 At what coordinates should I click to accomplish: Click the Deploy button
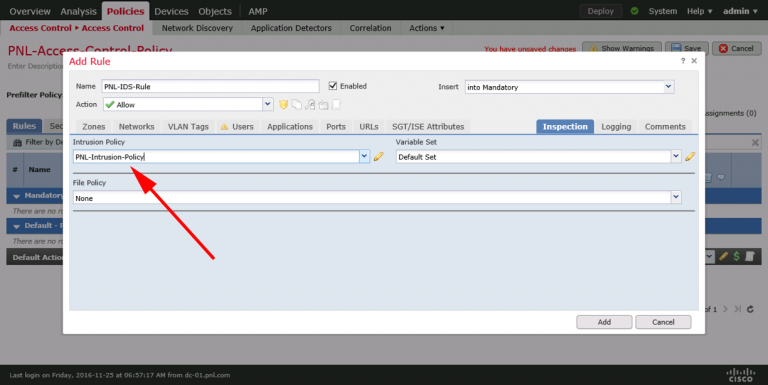pyautogui.click(x=600, y=11)
